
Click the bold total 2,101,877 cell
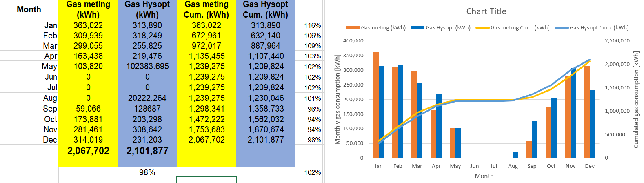147,151
